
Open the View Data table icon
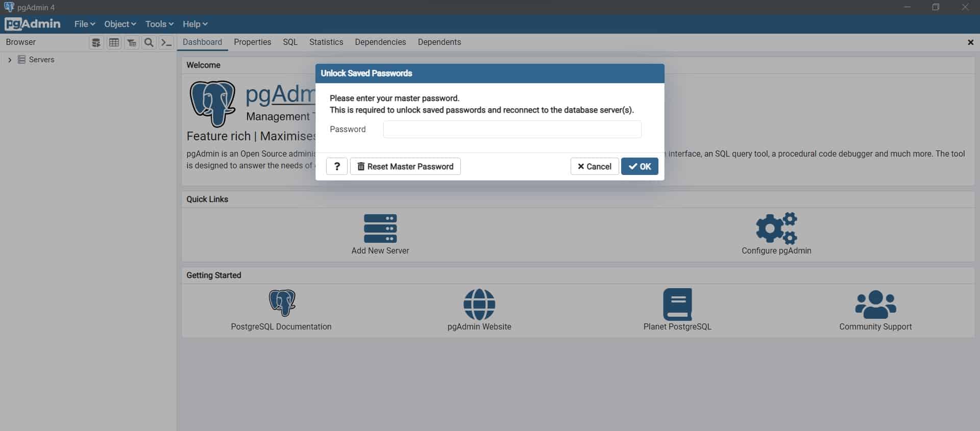point(114,43)
